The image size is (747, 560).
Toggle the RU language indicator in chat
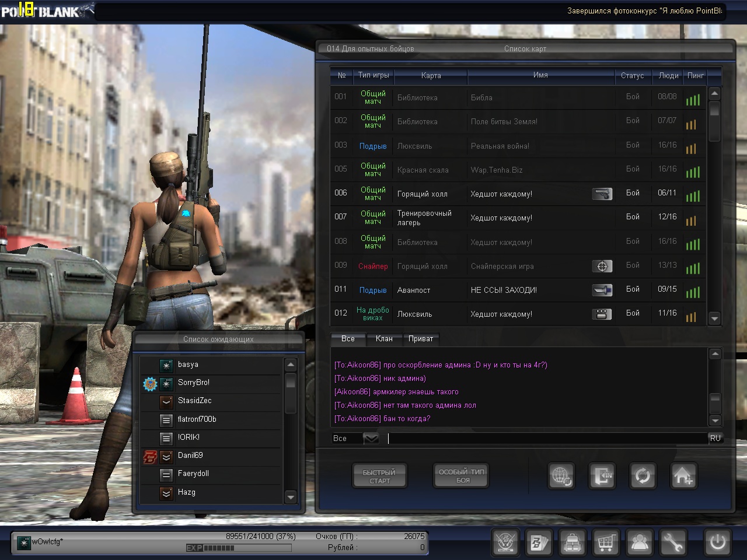click(715, 438)
